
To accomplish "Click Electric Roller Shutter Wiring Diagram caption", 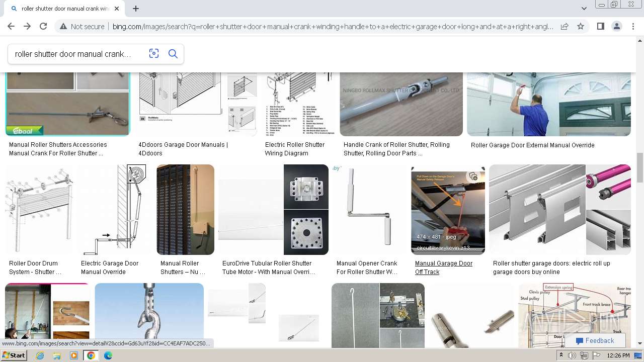I will pos(295,149).
